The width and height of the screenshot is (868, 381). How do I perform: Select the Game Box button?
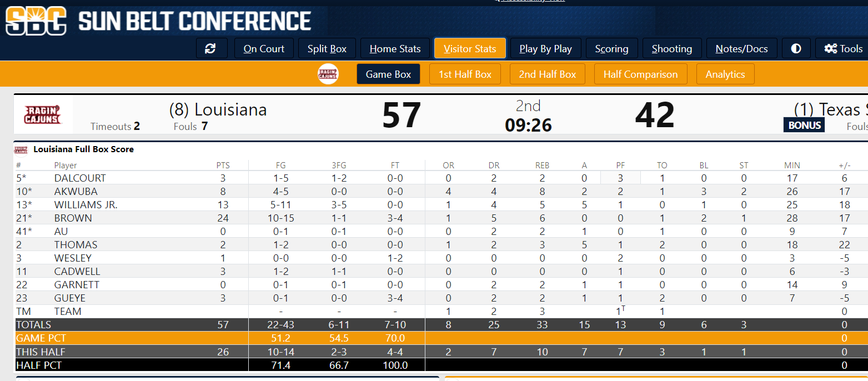tap(388, 74)
